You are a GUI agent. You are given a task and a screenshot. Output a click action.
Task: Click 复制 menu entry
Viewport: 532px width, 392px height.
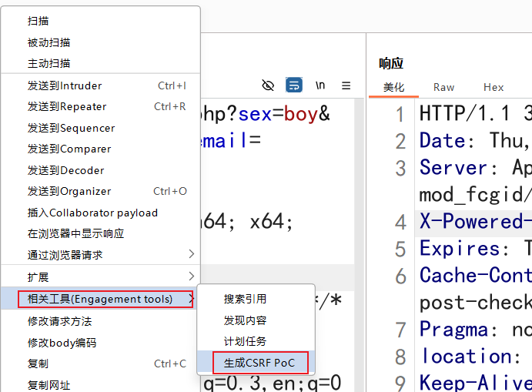pos(100,364)
